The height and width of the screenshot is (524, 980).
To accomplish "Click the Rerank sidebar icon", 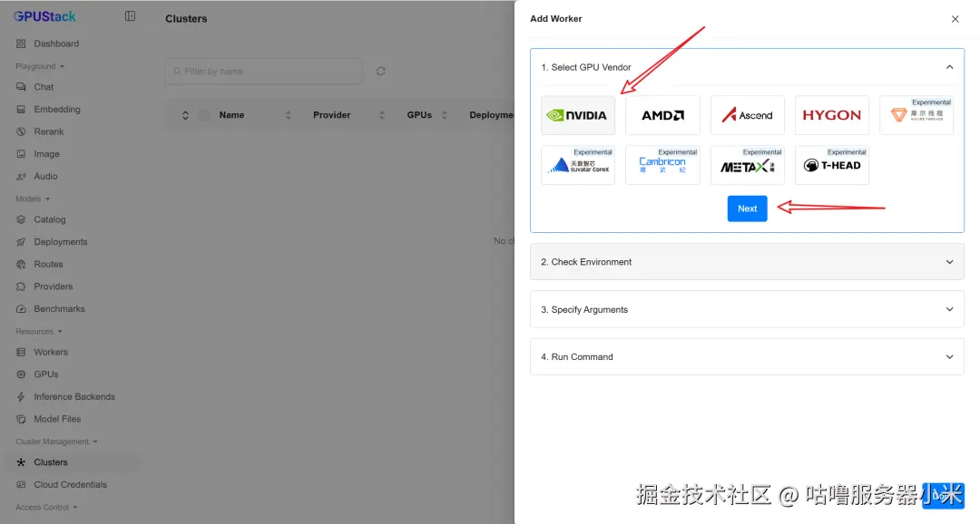I will click(21, 131).
